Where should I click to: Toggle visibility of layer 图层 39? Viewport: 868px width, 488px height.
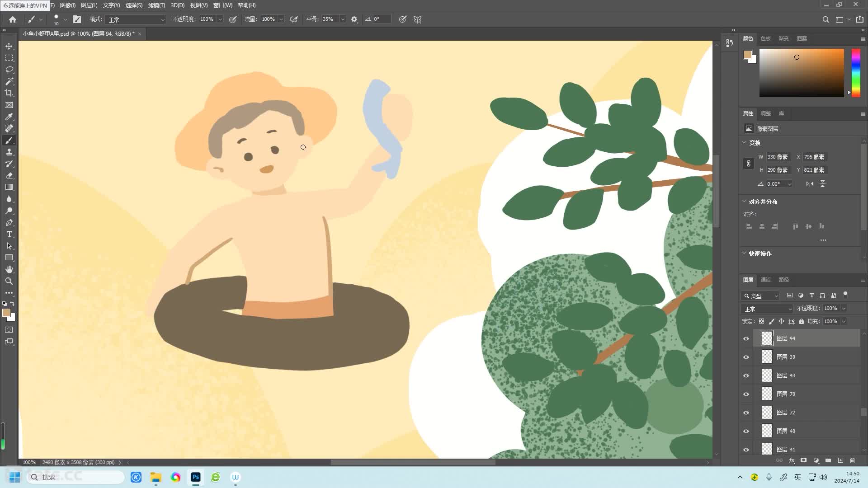[746, 357]
